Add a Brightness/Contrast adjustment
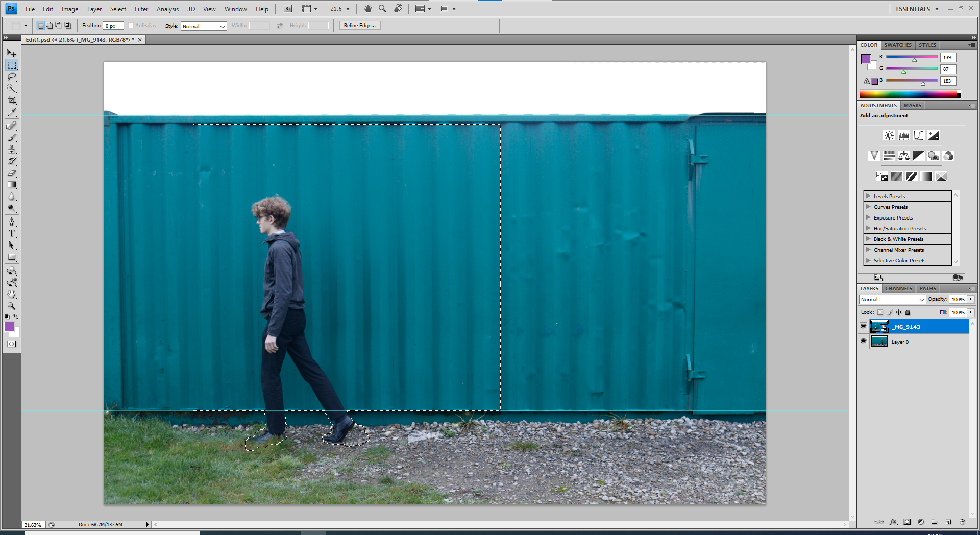The width and height of the screenshot is (980, 535). [x=889, y=135]
